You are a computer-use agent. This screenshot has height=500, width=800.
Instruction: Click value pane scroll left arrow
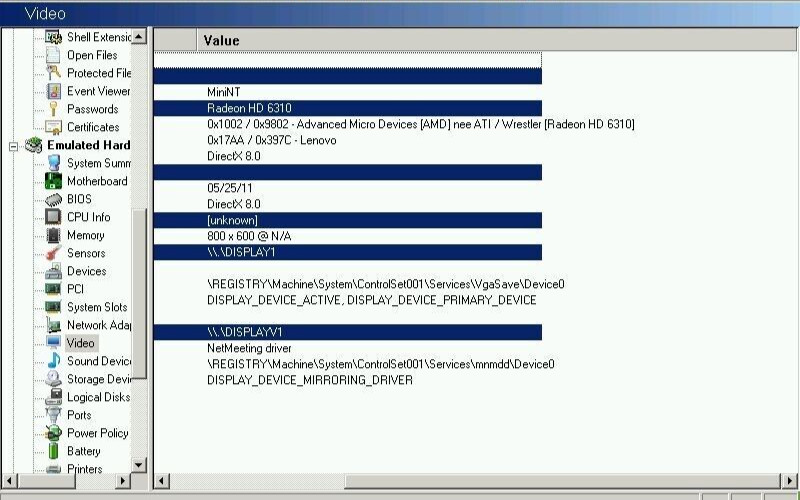click(x=162, y=481)
